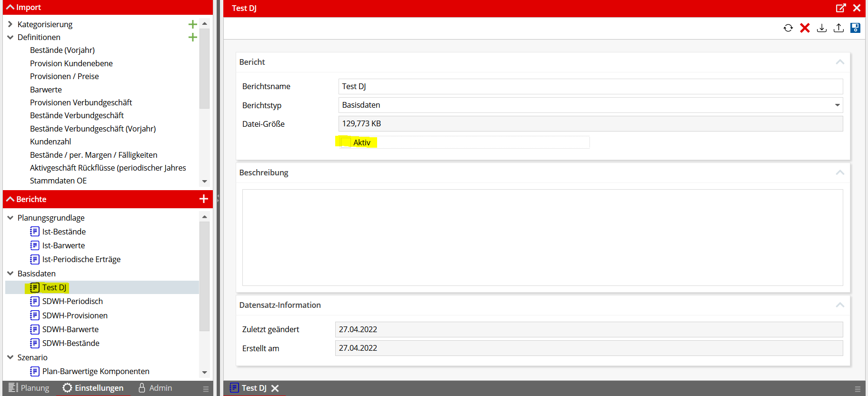The height and width of the screenshot is (396, 868).
Task: Select Test DJ report in tree
Action: [54, 287]
